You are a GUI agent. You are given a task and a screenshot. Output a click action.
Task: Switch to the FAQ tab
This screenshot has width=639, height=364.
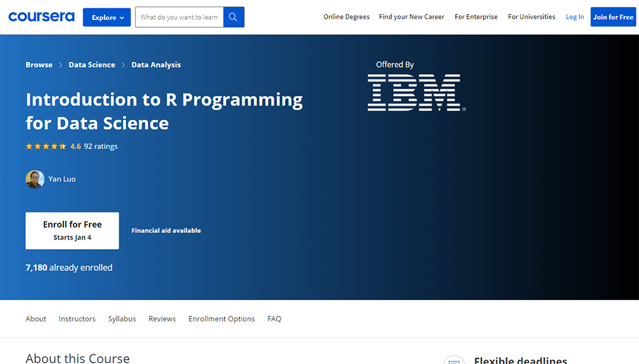274,319
